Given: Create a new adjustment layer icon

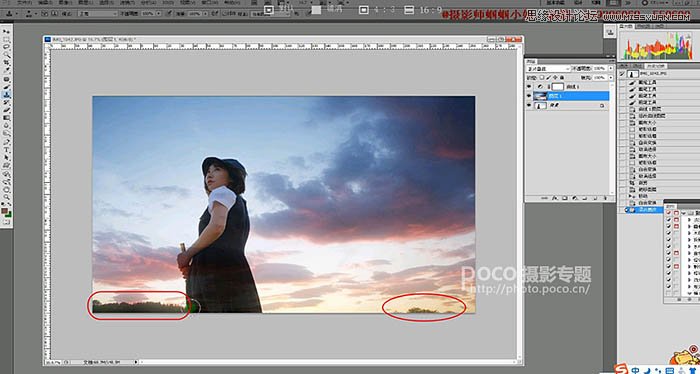Looking at the screenshot, I should [575, 198].
